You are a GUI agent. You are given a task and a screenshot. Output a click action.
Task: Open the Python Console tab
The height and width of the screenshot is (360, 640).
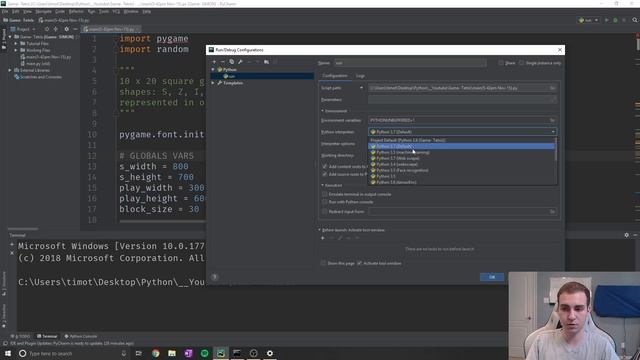[80, 336]
